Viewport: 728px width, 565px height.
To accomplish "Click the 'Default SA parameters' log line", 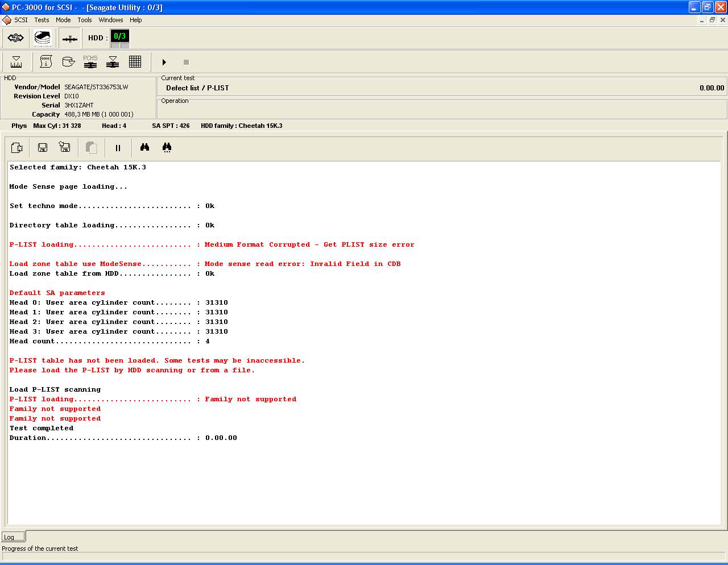I will click(57, 293).
